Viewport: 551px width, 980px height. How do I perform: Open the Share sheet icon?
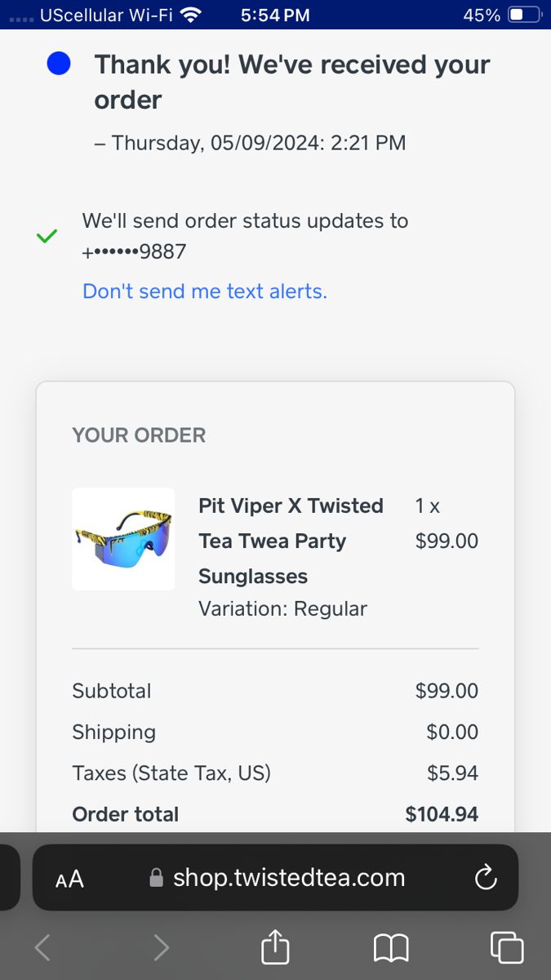(275, 947)
